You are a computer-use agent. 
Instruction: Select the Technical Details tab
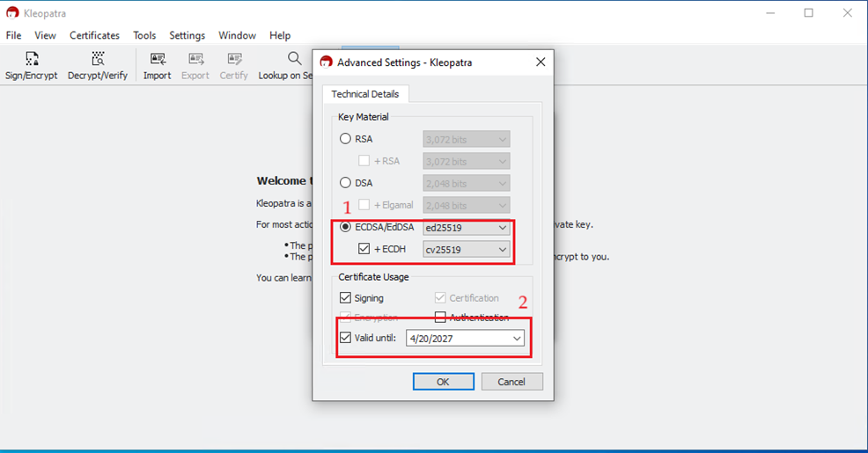pyautogui.click(x=364, y=94)
